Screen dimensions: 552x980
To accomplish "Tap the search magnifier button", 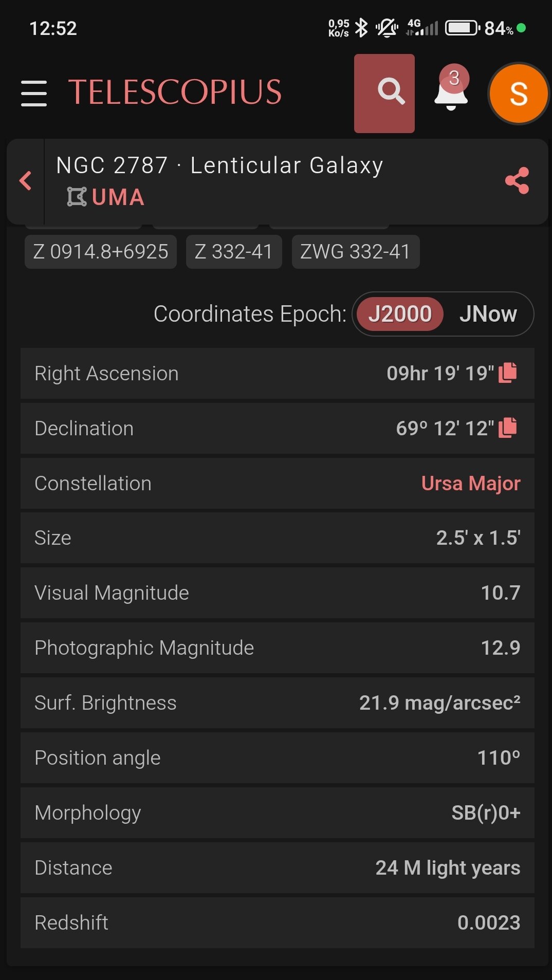I will pyautogui.click(x=384, y=93).
